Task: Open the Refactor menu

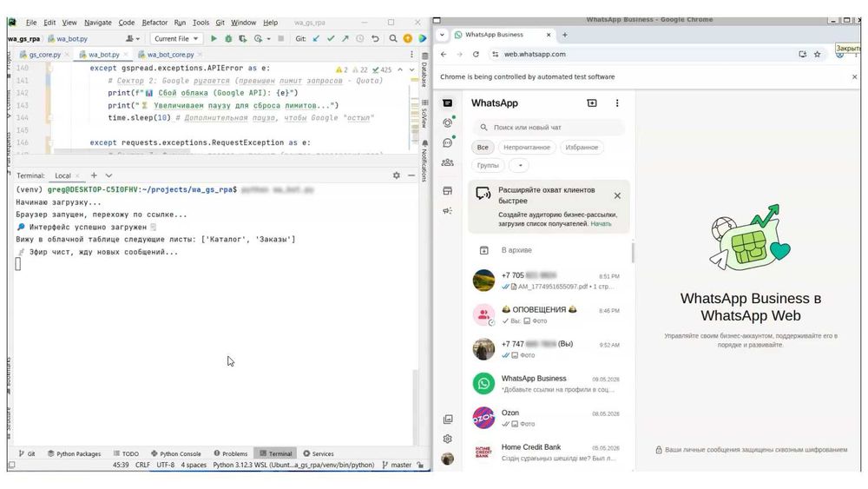Action: (155, 23)
